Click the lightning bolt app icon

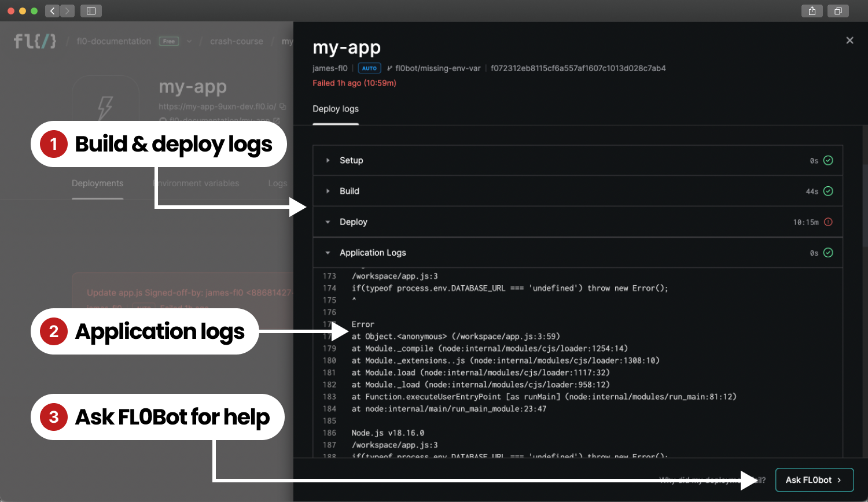pos(105,108)
